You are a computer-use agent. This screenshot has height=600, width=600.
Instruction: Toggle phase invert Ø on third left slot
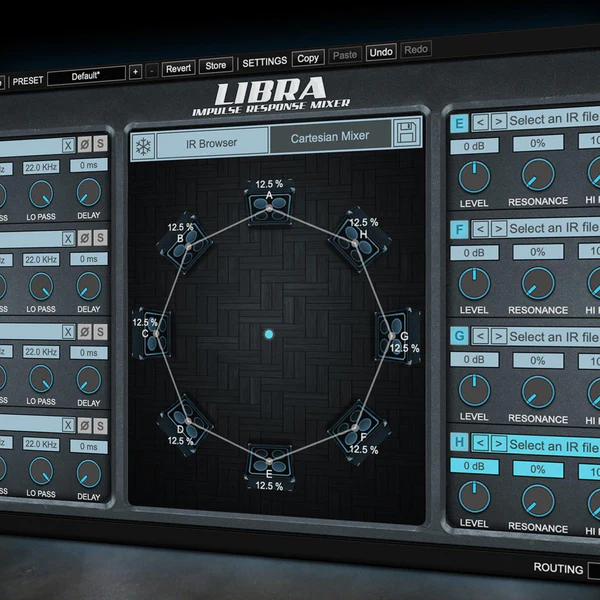[x=85, y=332]
